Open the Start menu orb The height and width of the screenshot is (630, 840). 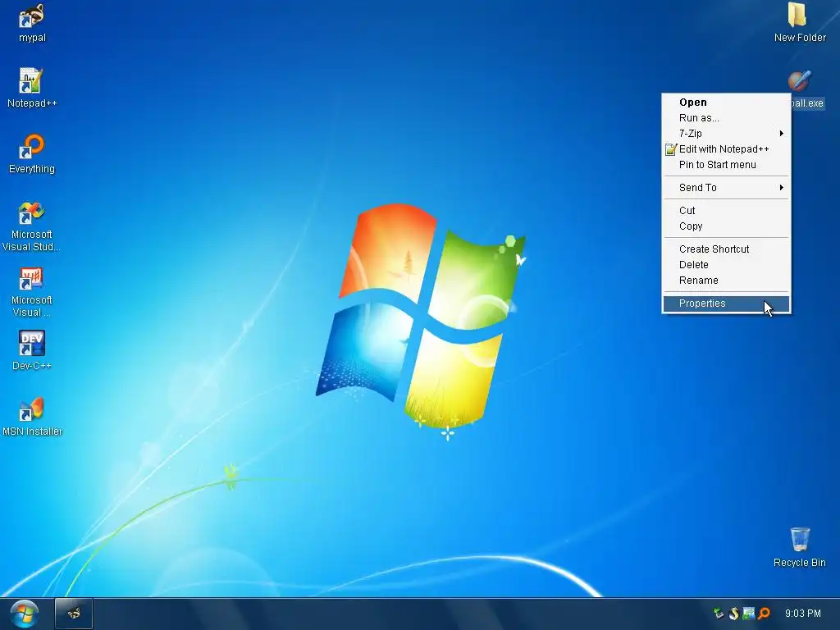pyautogui.click(x=24, y=614)
